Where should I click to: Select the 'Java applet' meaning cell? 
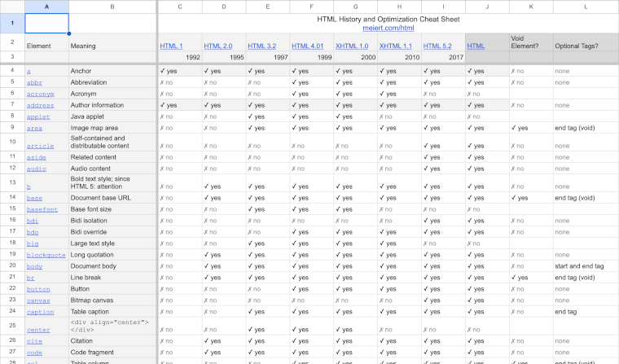[111, 116]
